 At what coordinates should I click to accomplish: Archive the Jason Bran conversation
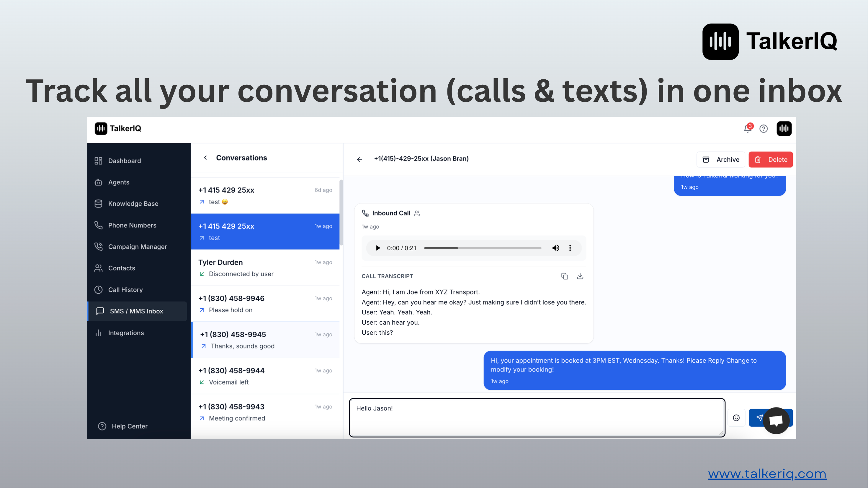(720, 160)
